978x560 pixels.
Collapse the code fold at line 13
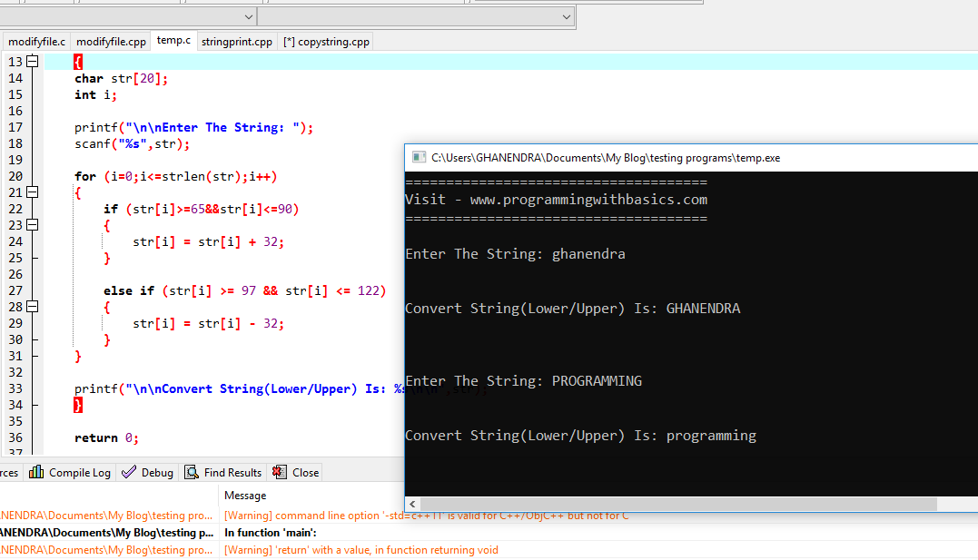coord(33,61)
